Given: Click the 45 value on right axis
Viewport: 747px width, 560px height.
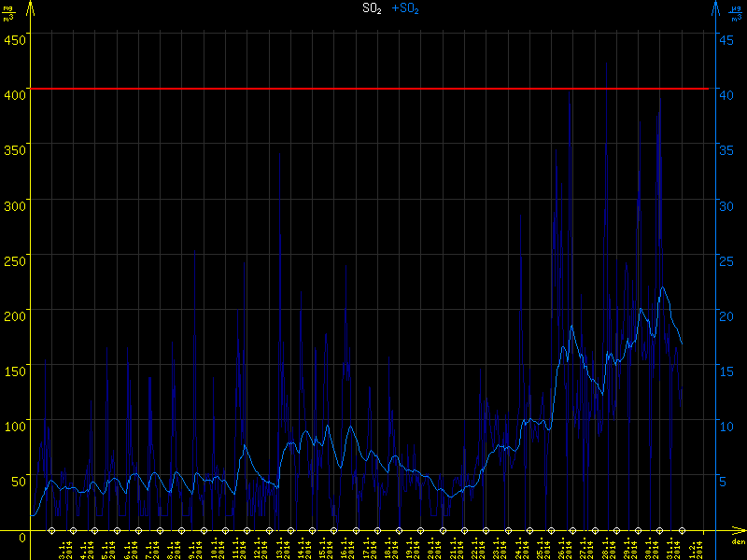Looking at the screenshot, I should tap(728, 38).
